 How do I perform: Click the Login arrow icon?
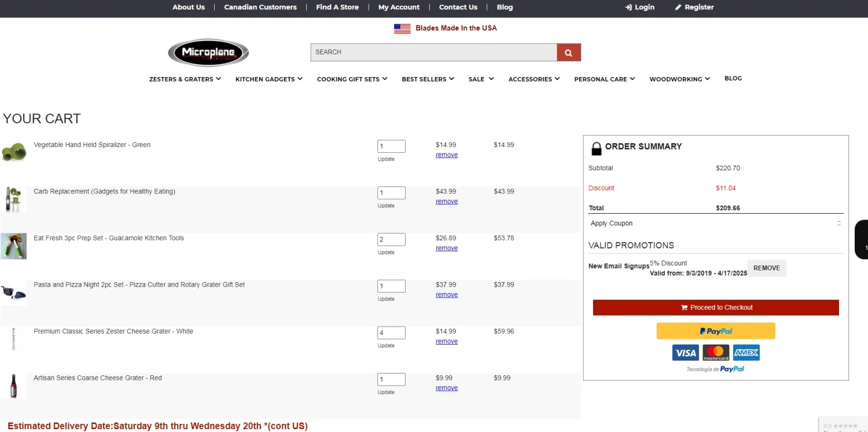click(x=628, y=8)
